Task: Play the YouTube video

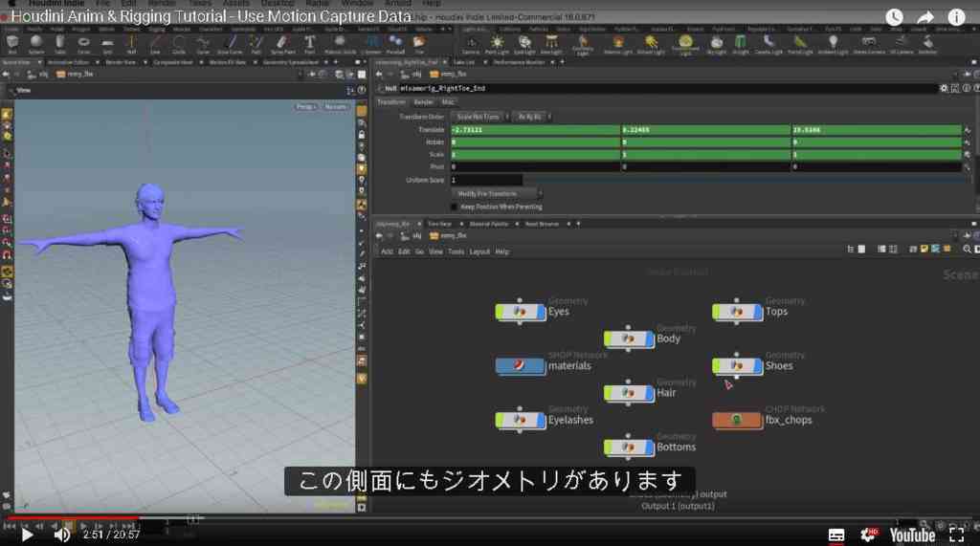Action: click(26, 535)
